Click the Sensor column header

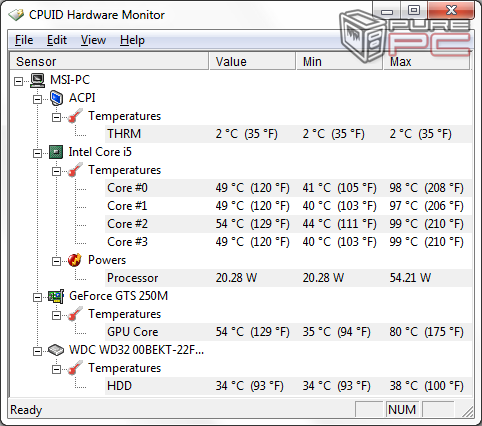click(109, 61)
